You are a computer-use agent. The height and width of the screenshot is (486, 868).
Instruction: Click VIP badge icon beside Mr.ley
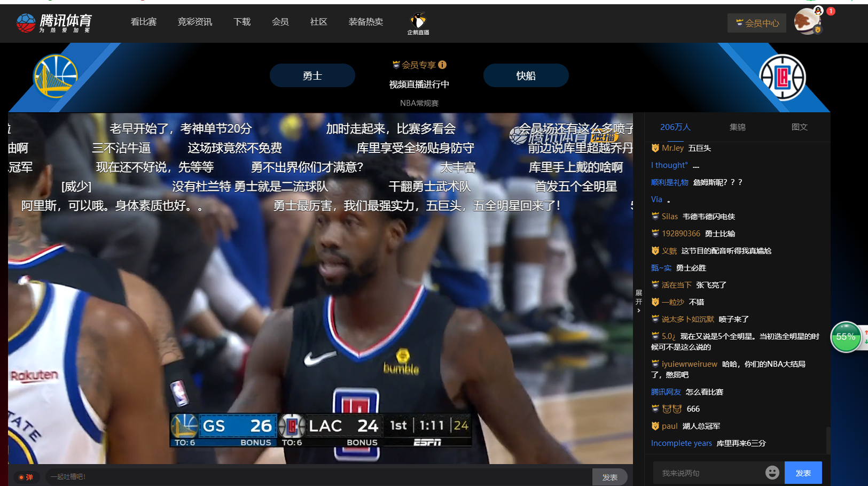[655, 148]
